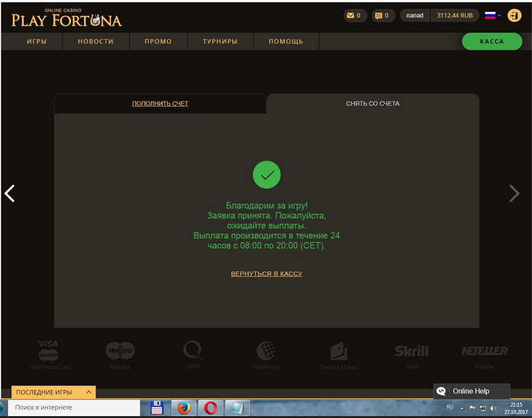Click the ВЕРНУТЬСЯ В КАССУ link
The width and height of the screenshot is (532, 418).
coord(266,274)
